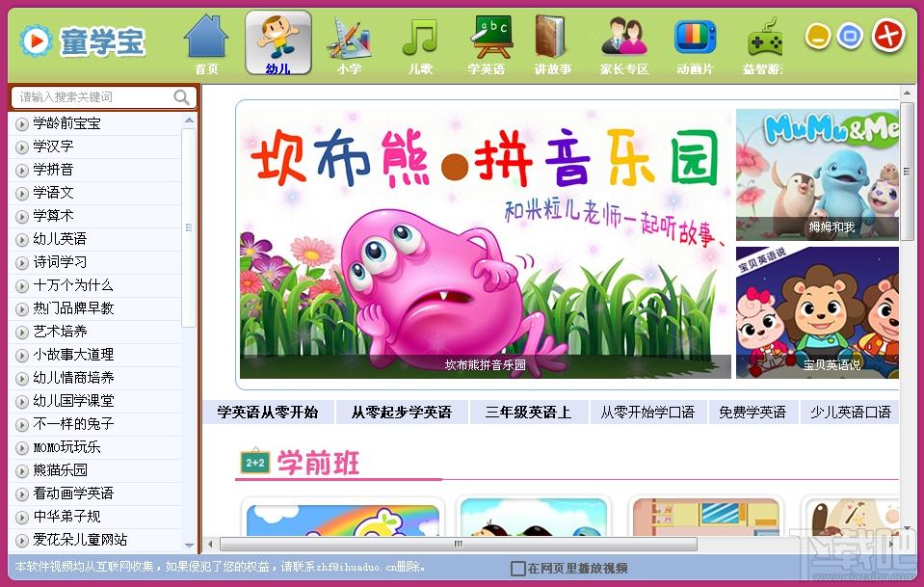Click the 童学宝 logo
Image resolution: width=924 pixels, height=587 pixels.
click(x=83, y=41)
